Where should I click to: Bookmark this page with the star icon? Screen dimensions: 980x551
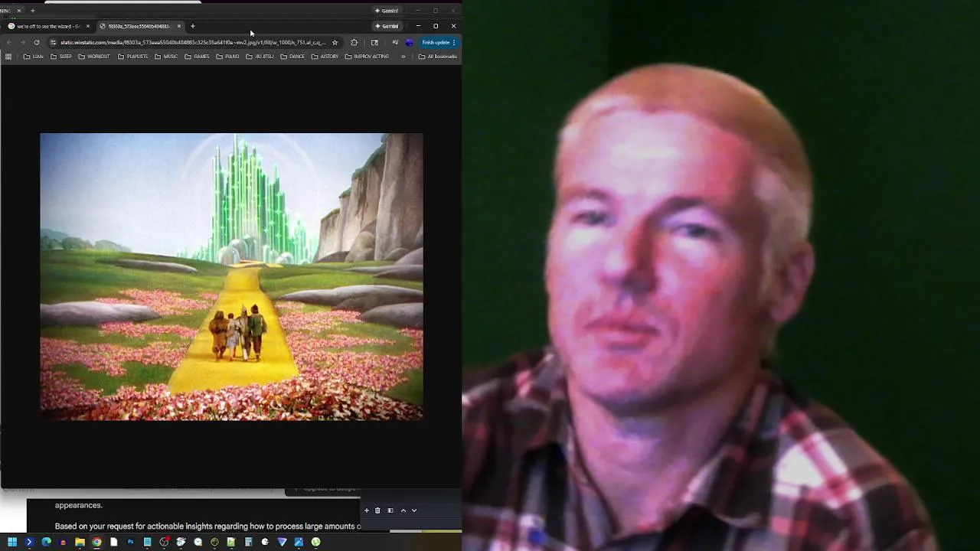coord(335,42)
